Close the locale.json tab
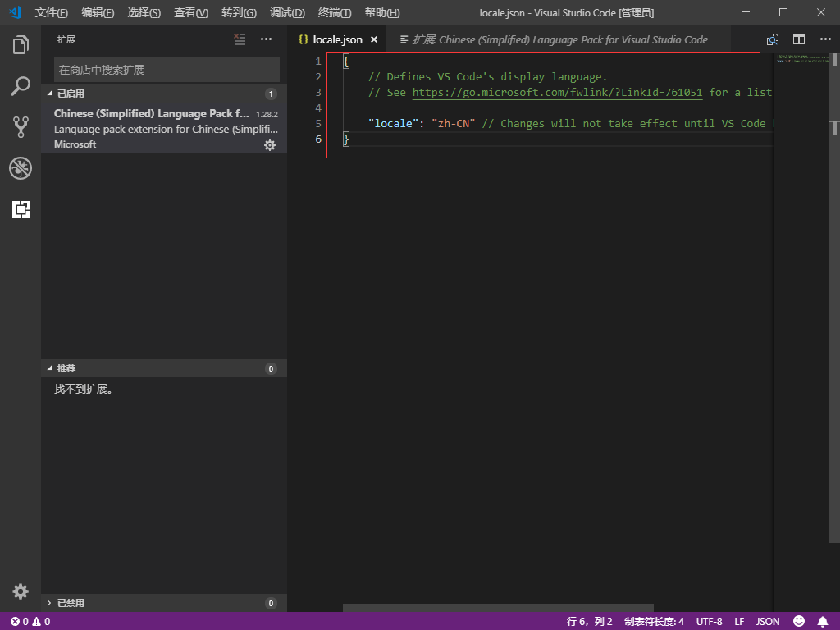 tap(374, 39)
